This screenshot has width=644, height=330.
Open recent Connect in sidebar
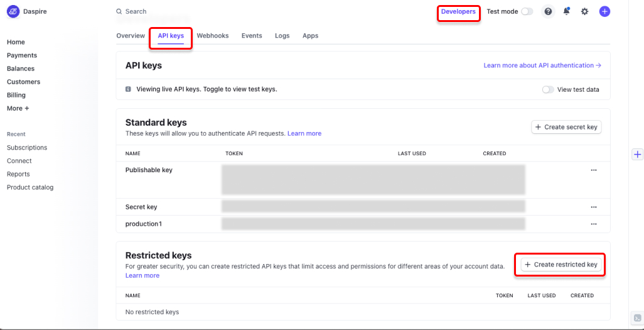click(x=19, y=161)
